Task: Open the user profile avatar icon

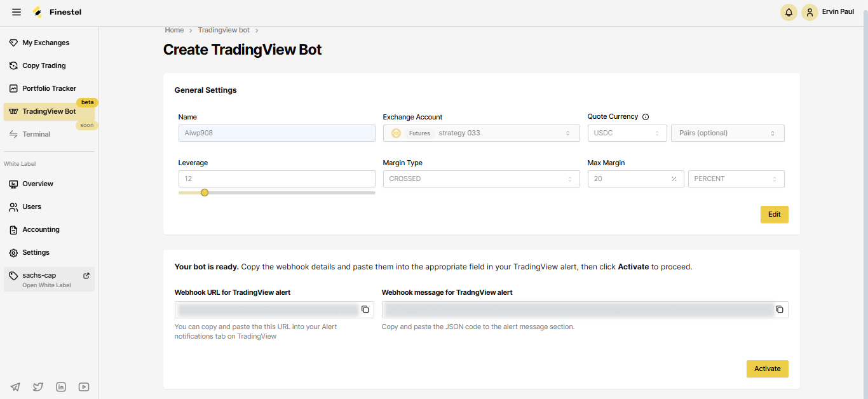Action: tap(810, 12)
